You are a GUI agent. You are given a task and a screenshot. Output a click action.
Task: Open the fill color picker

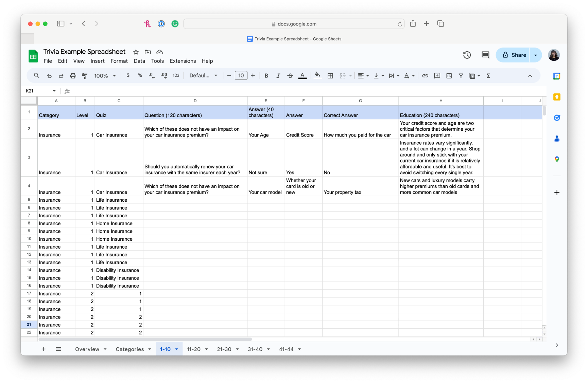click(317, 76)
